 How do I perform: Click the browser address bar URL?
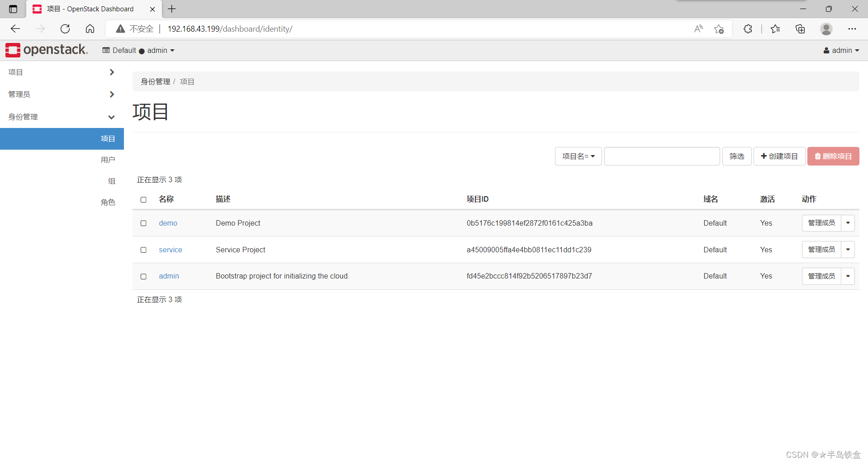point(230,29)
